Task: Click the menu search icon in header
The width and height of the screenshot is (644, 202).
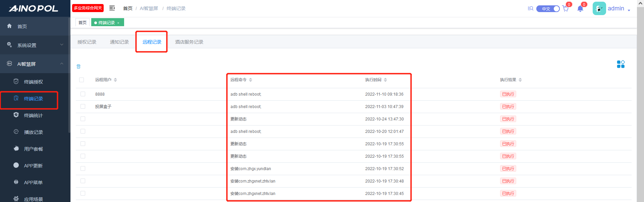Action: pos(530,8)
